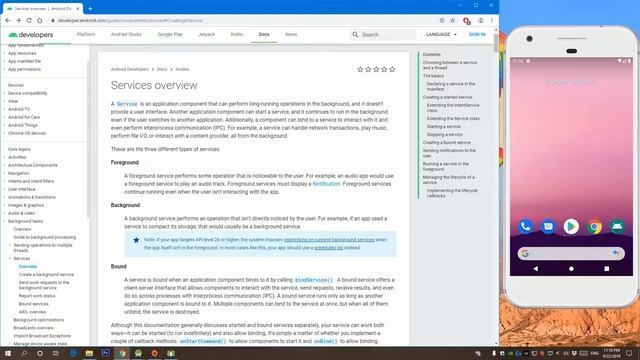The height and width of the screenshot is (360, 640).
Task: Open the red browser extension icon
Action: [x=467, y=21]
